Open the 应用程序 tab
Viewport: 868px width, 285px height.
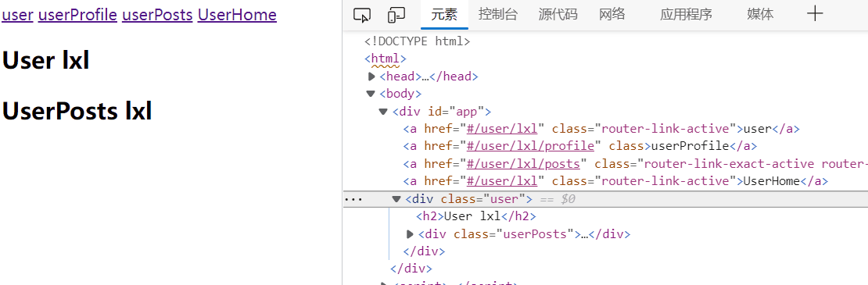(x=686, y=14)
